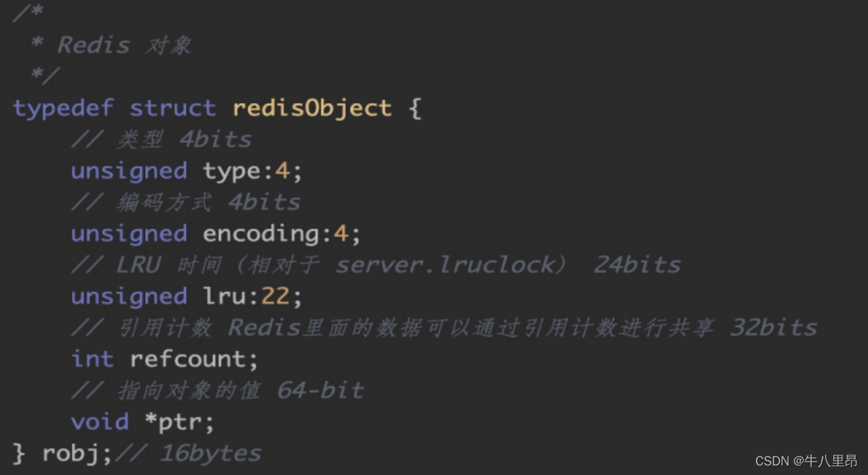Click the "32bits" comment text

774,328
